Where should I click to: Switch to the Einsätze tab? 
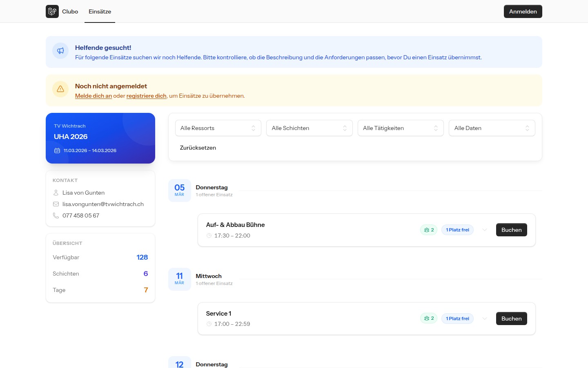pyautogui.click(x=100, y=11)
